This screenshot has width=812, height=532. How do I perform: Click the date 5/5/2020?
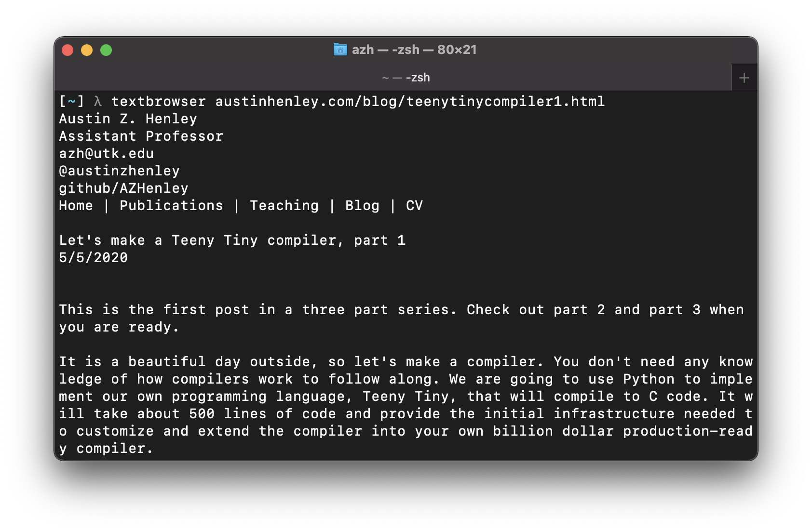(93, 257)
